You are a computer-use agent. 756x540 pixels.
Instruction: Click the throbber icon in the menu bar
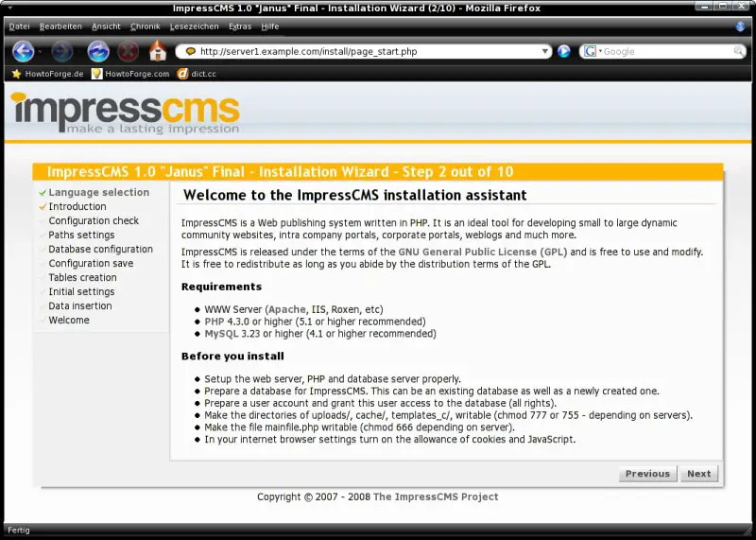click(741, 26)
